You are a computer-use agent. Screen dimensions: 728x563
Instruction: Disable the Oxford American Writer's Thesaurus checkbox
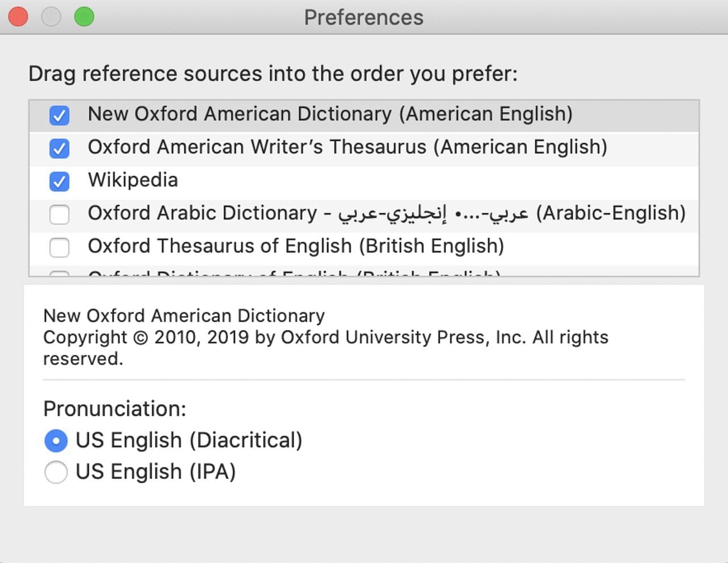pos(59,148)
